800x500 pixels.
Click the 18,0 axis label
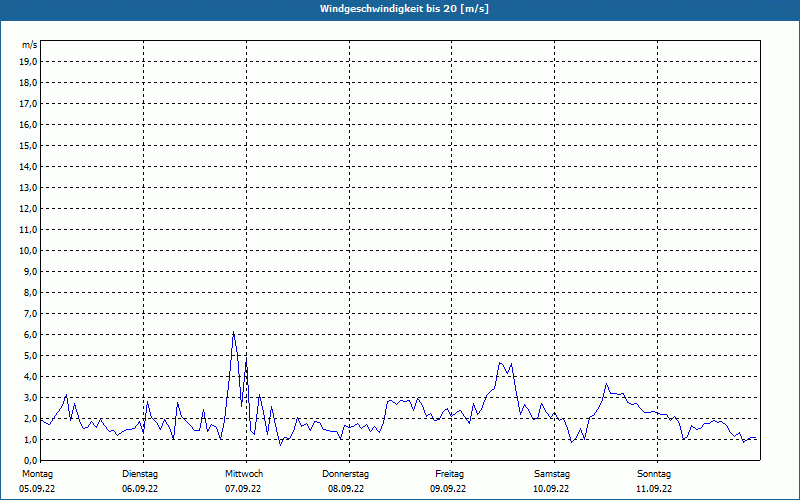tap(28, 83)
